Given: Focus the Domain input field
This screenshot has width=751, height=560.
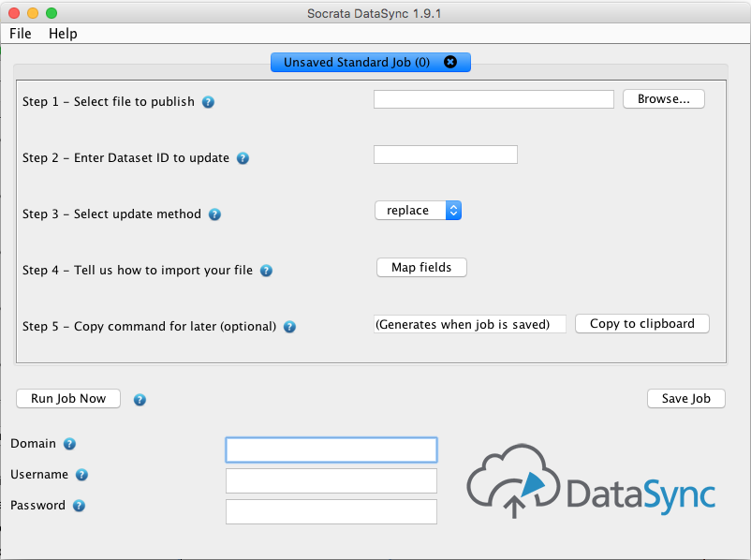Looking at the screenshot, I should coord(331,449).
